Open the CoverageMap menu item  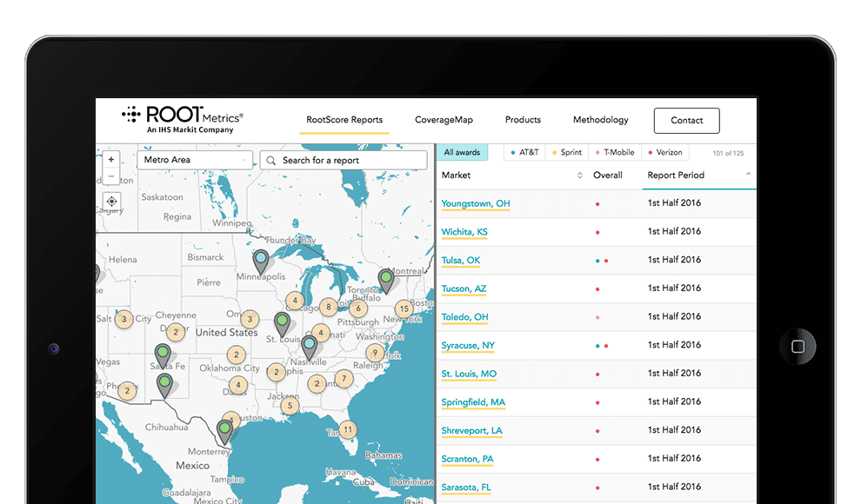pyautogui.click(x=444, y=120)
